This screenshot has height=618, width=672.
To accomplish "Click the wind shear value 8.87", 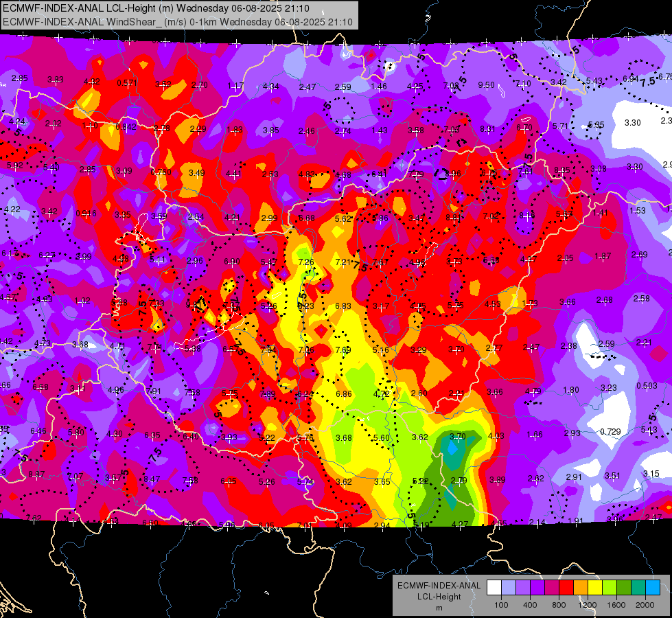I will [x=36, y=474].
